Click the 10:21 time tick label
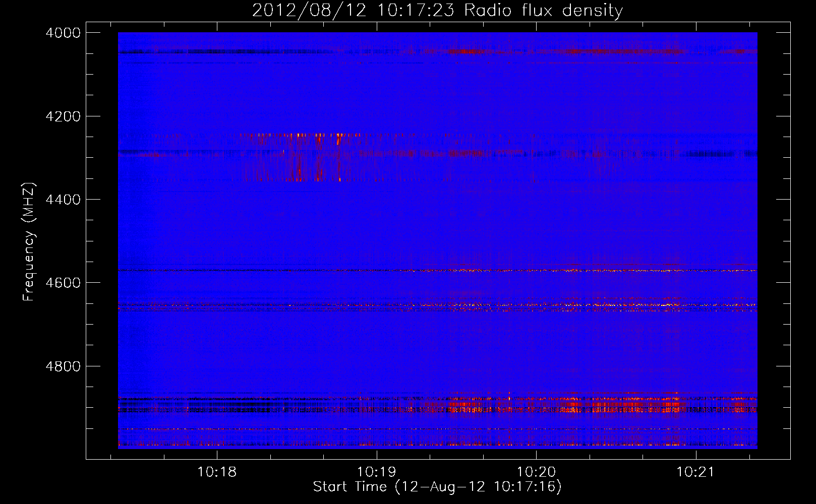 click(x=695, y=472)
